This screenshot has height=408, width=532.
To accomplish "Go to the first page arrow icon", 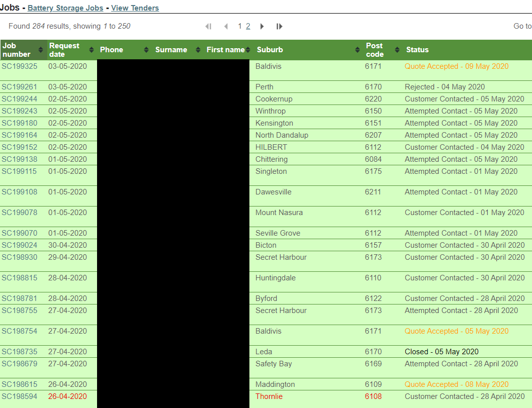I will click(208, 27).
